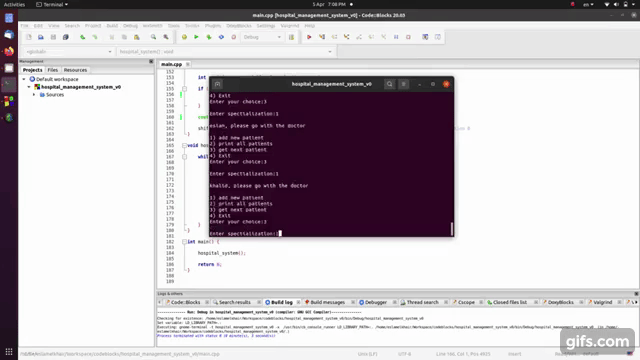Open the terminal window hamburger menu
This screenshot has width=640, height=360.
(403, 84)
